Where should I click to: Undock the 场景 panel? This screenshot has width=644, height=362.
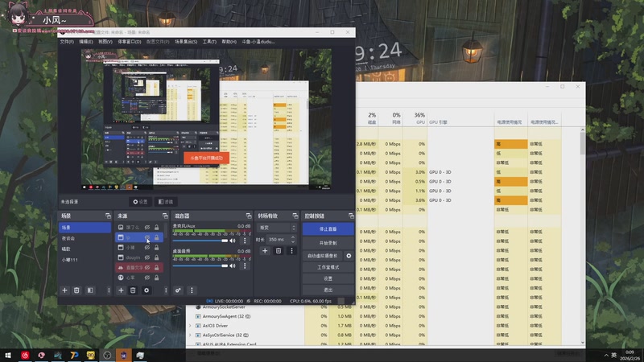click(x=108, y=216)
